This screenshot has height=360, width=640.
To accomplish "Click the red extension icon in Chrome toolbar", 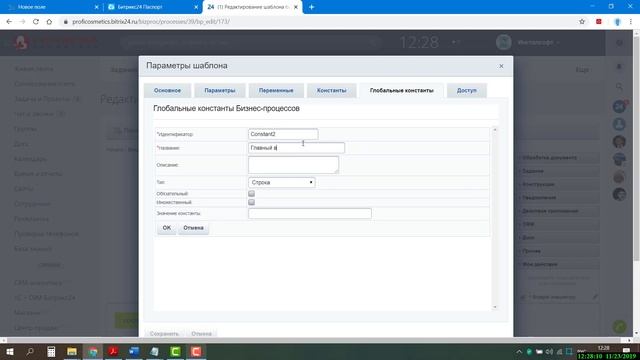I will (x=599, y=22).
